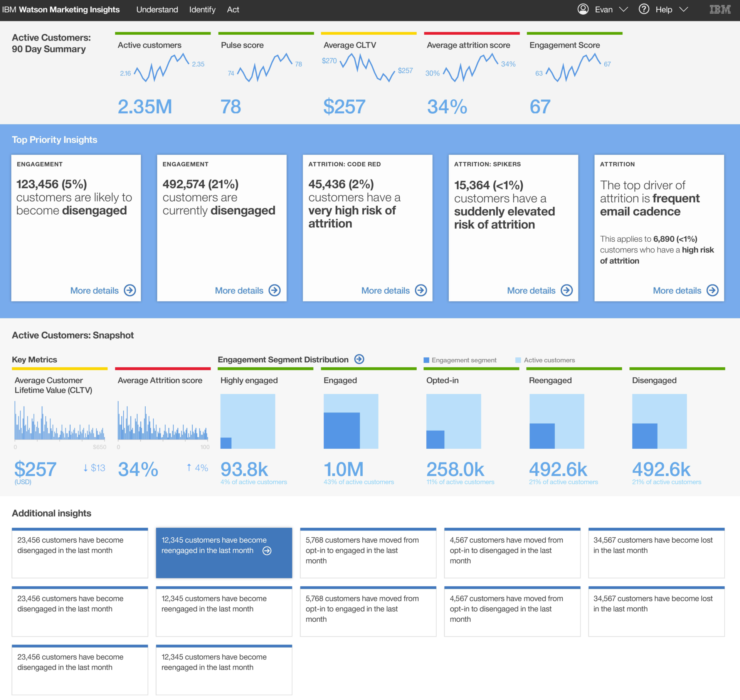
Task: Select the Engaged segment square chart
Action: [x=351, y=421]
